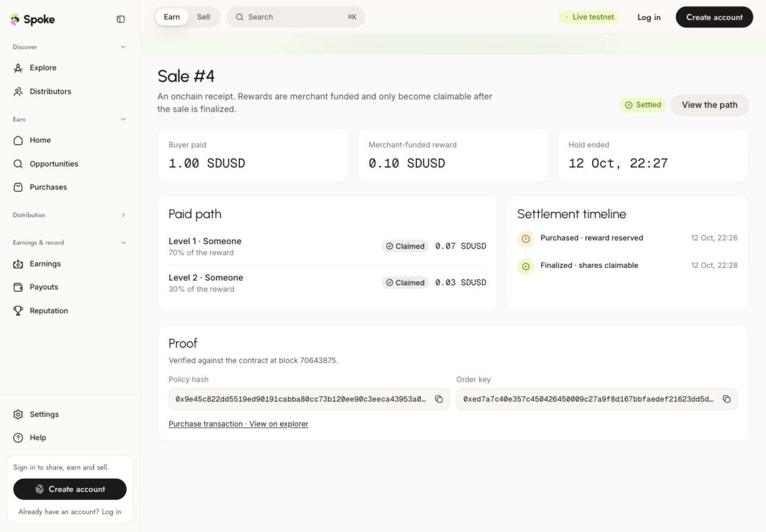This screenshot has height=532, width=766.
Task: Go to Home in sidebar
Action: tap(70, 140)
